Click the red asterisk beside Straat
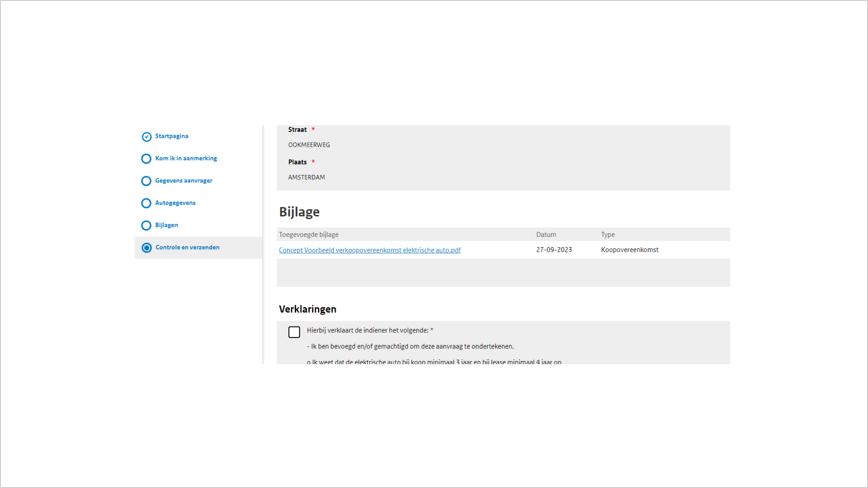Image resolution: width=868 pixels, height=488 pixels. point(313,129)
